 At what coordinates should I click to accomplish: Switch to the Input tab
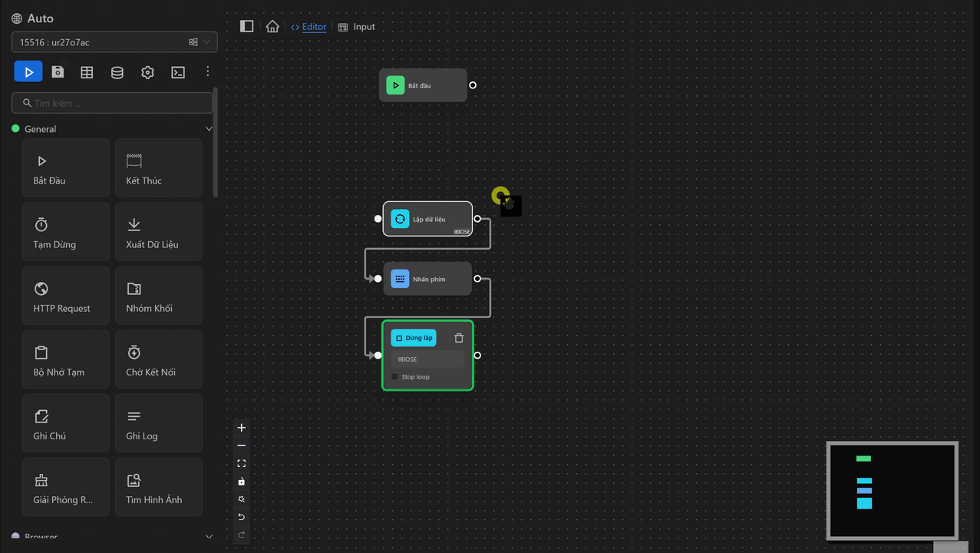tap(357, 27)
